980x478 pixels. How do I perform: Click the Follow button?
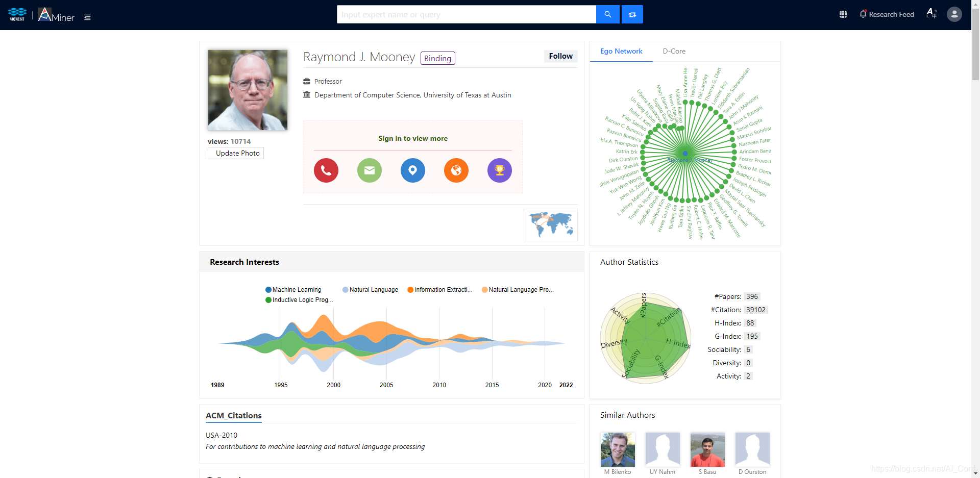[x=560, y=56]
